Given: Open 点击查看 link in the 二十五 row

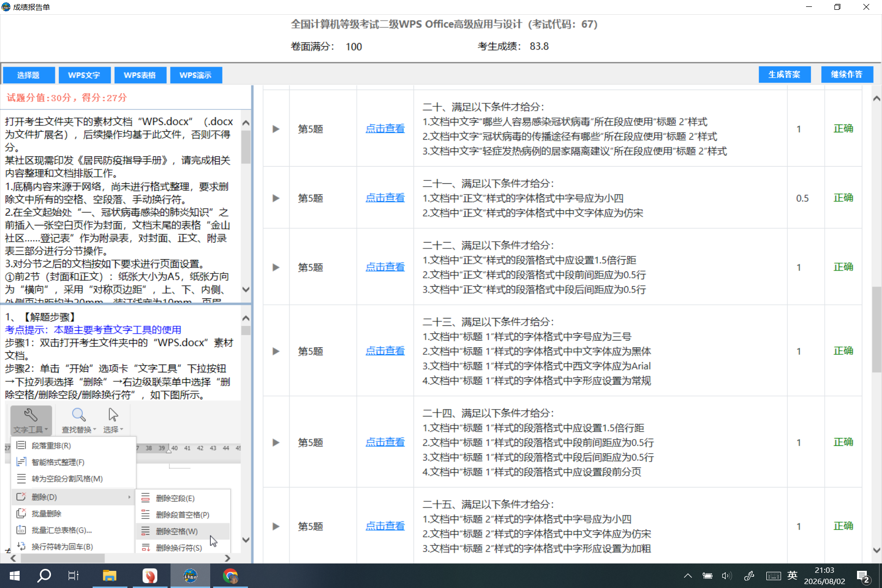Looking at the screenshot, I should pos(385,526).
